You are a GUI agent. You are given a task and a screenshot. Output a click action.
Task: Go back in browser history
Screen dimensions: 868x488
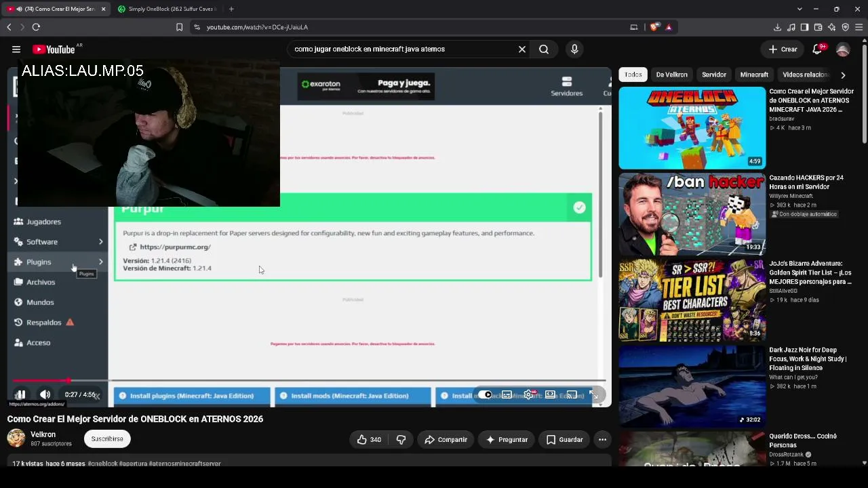tap(9, 27)
